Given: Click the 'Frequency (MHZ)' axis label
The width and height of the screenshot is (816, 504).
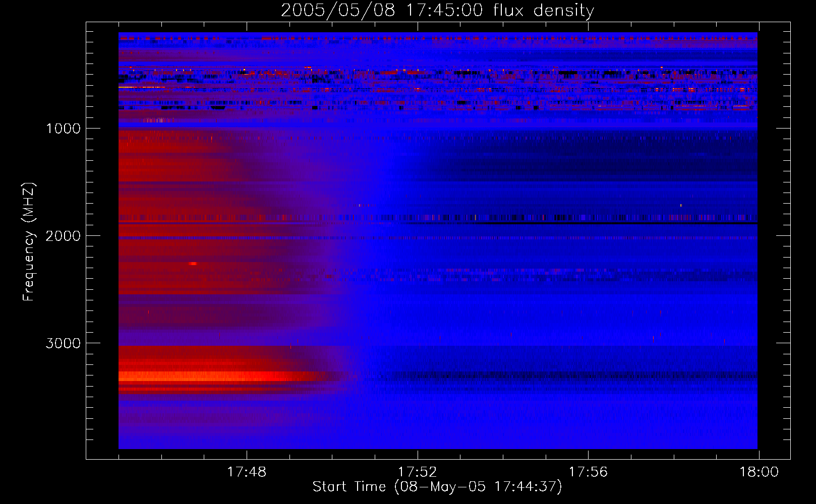Looking at the screenshot, I should click(x=29, y=242).
